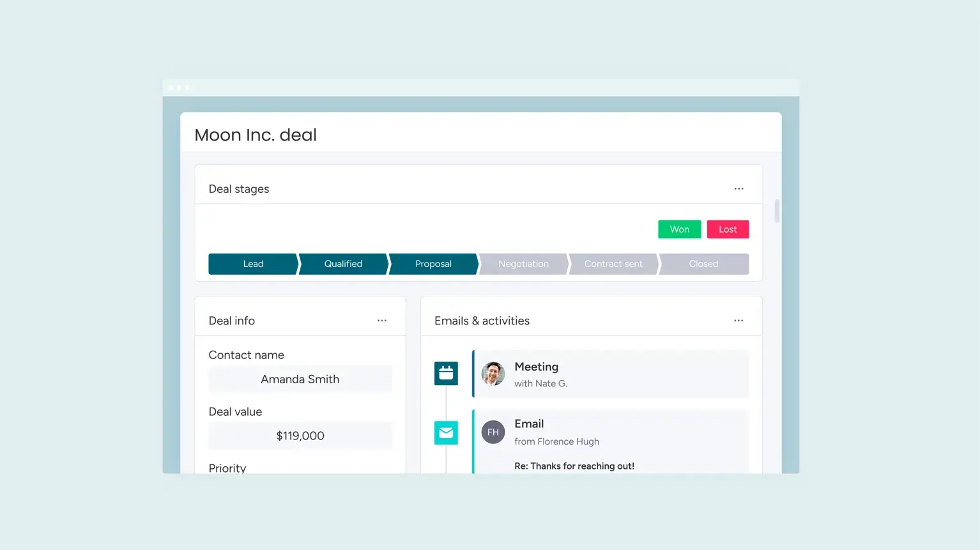Click the Emails & activities heading
This screenshot has height=550, width=980.
pos(482,321)
